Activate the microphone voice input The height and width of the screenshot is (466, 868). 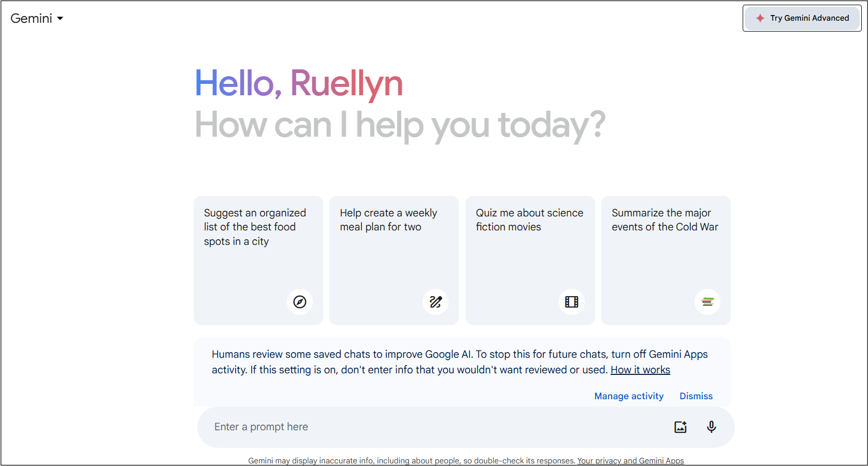click(712, 427)
